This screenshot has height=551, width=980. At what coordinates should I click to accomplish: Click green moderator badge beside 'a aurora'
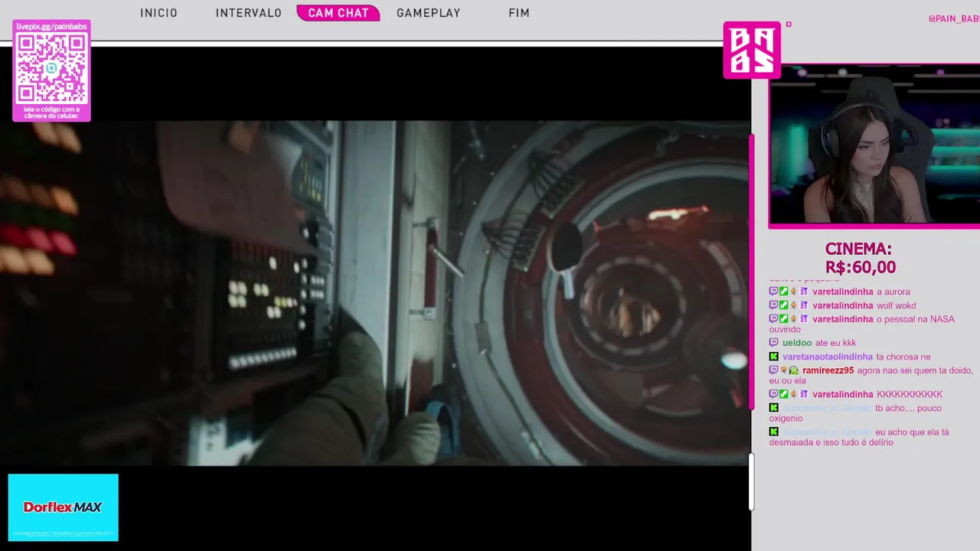[x=783, y=292]
